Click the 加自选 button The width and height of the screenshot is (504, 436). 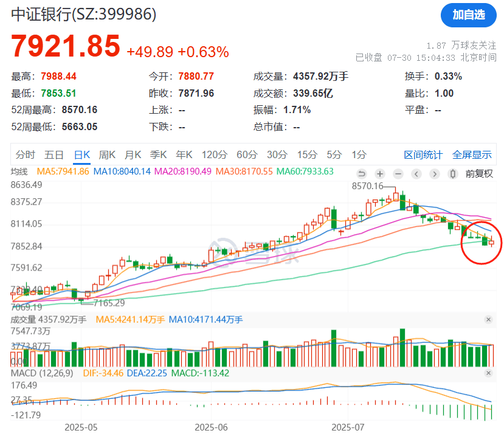click(x=468, y=15)
